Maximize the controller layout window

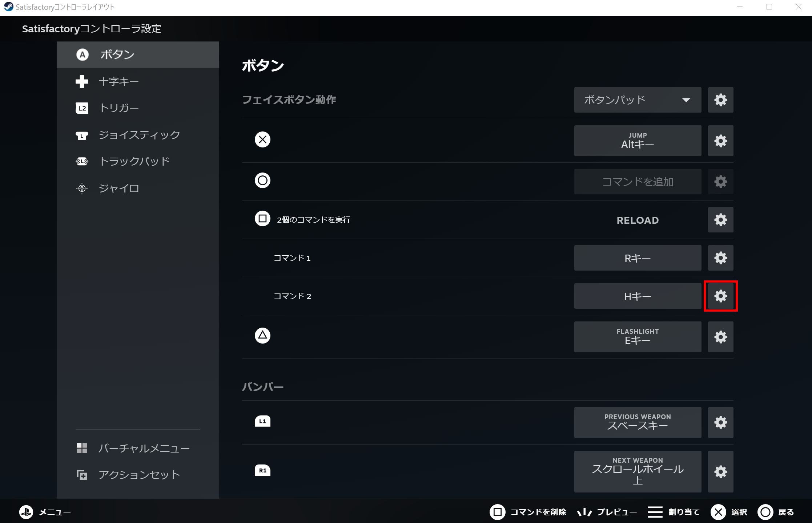click(769, 7)
